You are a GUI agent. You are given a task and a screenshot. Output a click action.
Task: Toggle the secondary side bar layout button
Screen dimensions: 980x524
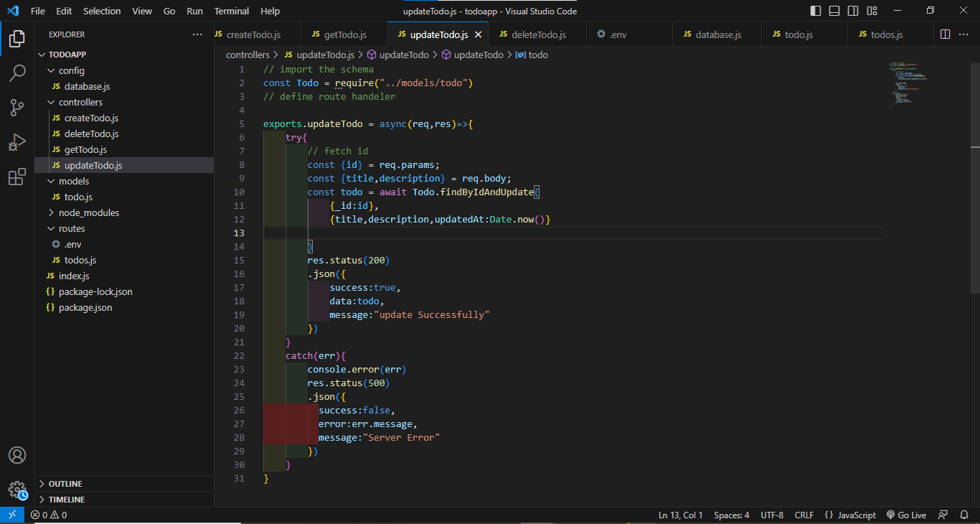(853, 11)
